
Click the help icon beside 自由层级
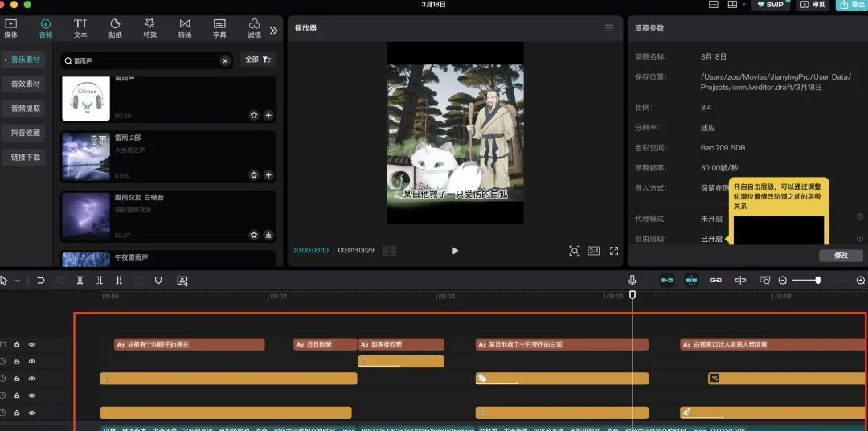pos(860,239)
